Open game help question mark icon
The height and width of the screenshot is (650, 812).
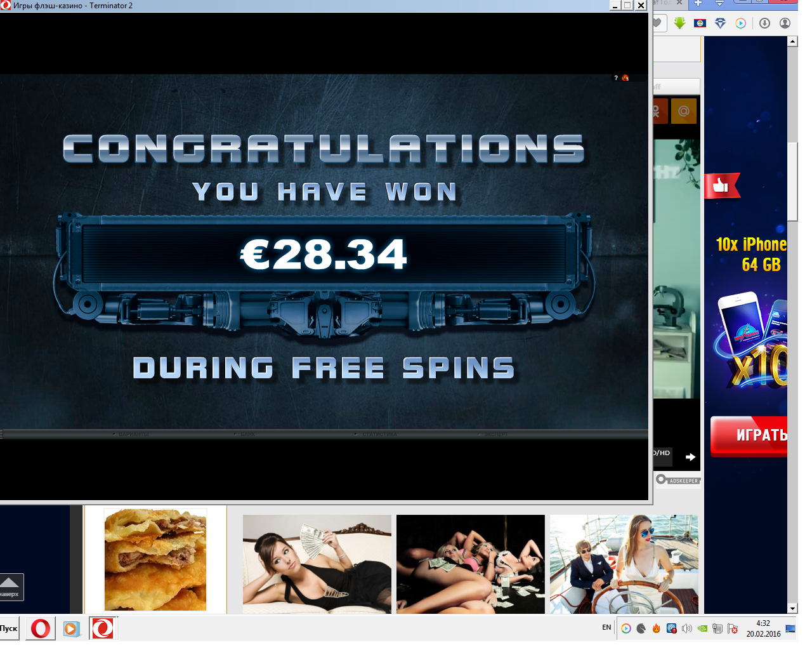[615, 78]
